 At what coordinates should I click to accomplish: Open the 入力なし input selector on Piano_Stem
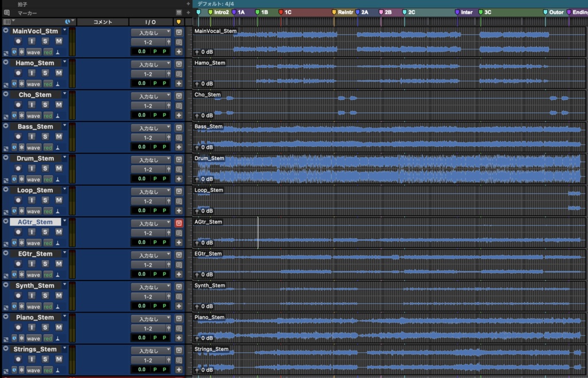151,319
